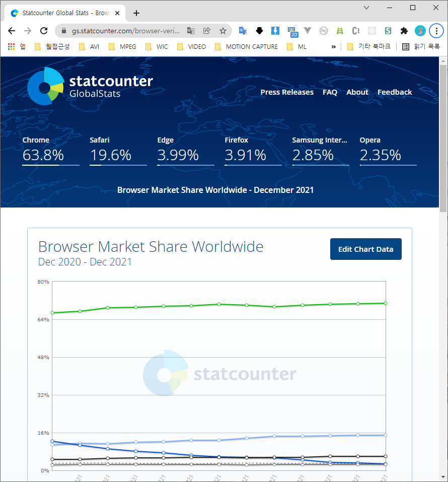Click the scrollbar down arrow
The height and width of the screenshot is (482, 448).
(x=443, y=477)
